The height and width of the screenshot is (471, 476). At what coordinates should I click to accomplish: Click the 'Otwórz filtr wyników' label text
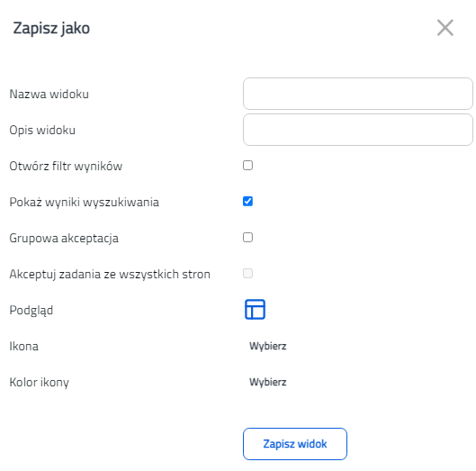tap(66, 166)
